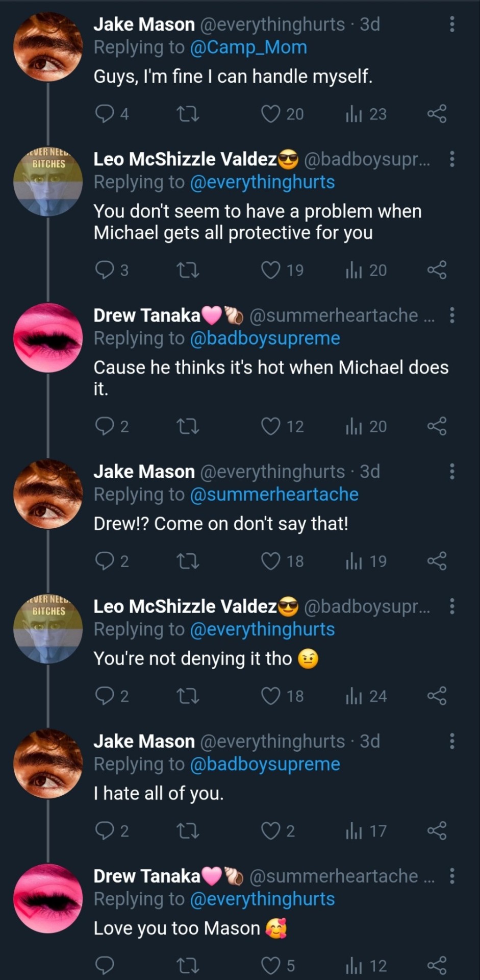480x980 pixels.
Task: Open @summerheartache mention in Jake's reply
Action: [274, 495]
